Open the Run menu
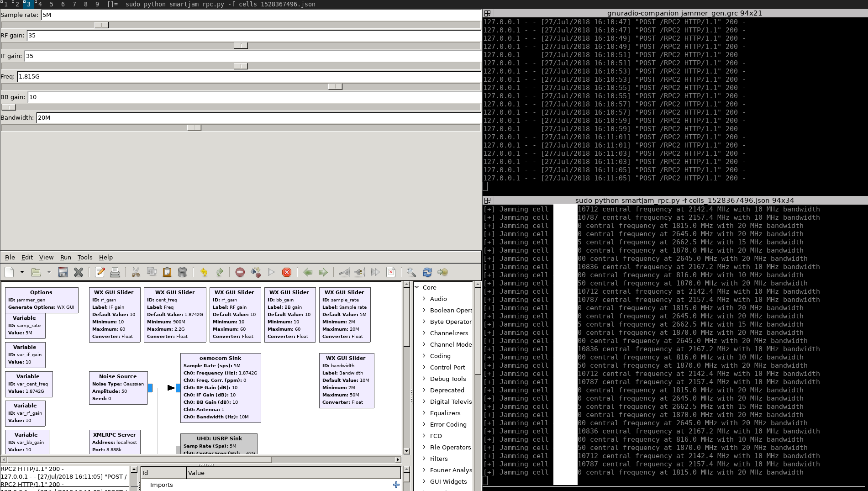Screen dimensions: 868x491 coord(66,257)
